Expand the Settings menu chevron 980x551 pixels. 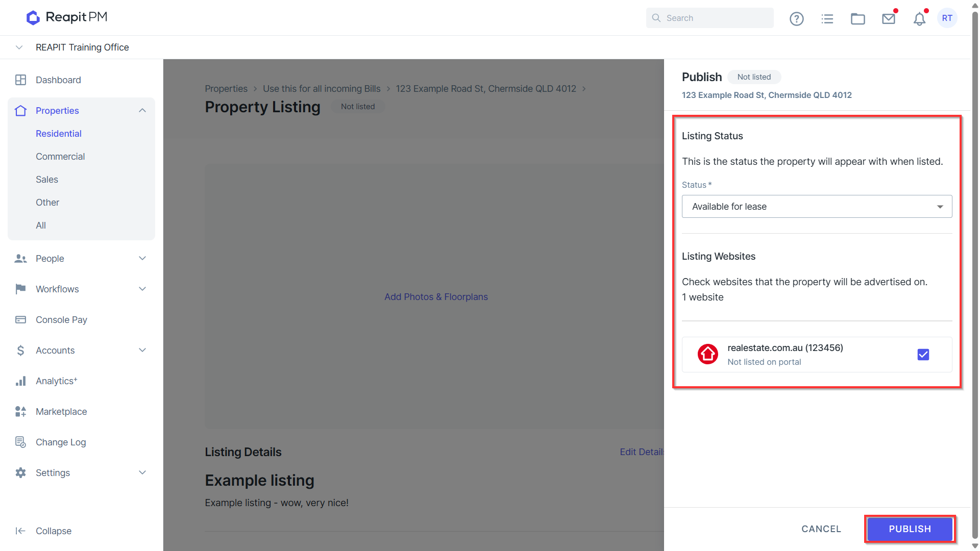(142, 473)
